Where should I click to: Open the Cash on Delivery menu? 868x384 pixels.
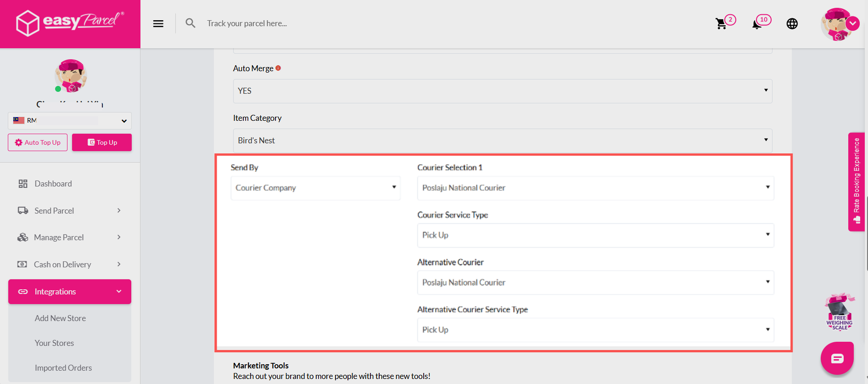[70, 264]
